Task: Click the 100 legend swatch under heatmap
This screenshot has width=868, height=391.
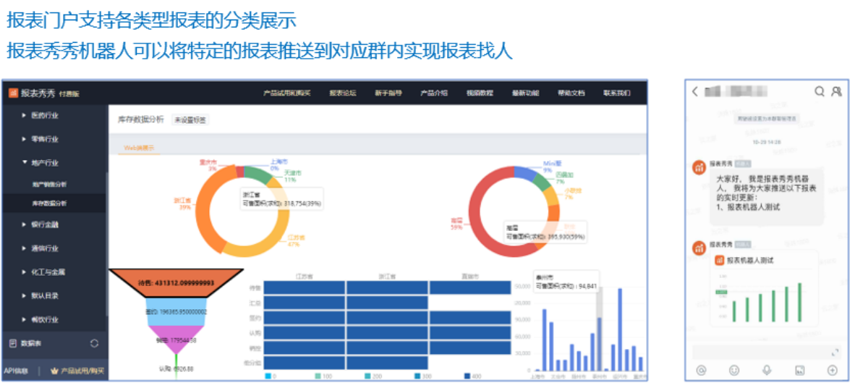Action: [318, 377]
